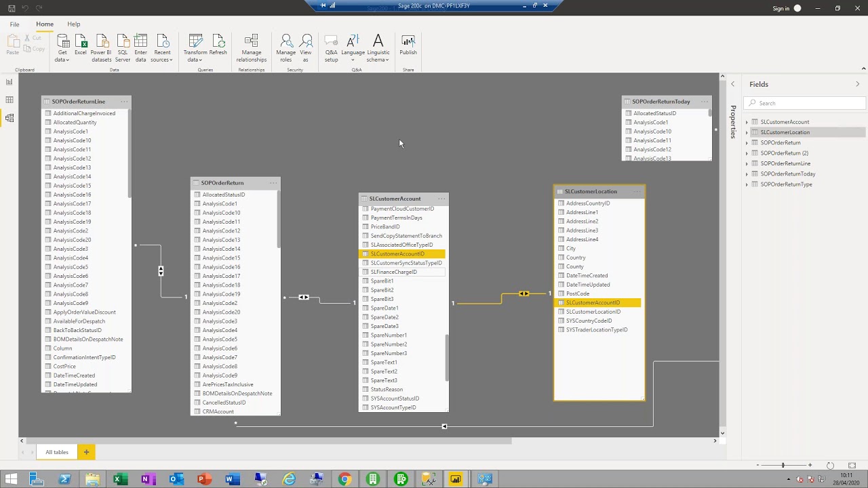Select SLCustomerAccountID in SLCustomerAccount table
The height and width of the screenshot is (488, 868).
point(401,254)
